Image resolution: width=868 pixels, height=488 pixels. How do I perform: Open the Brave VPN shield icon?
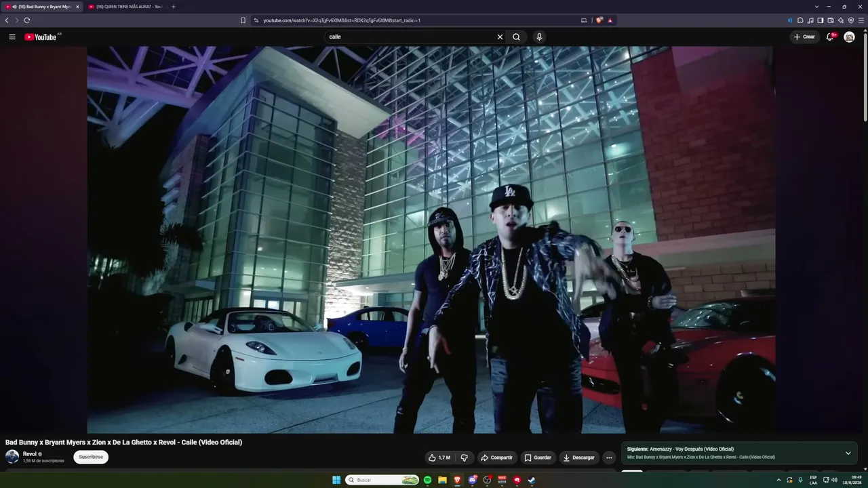click(851, 20)
